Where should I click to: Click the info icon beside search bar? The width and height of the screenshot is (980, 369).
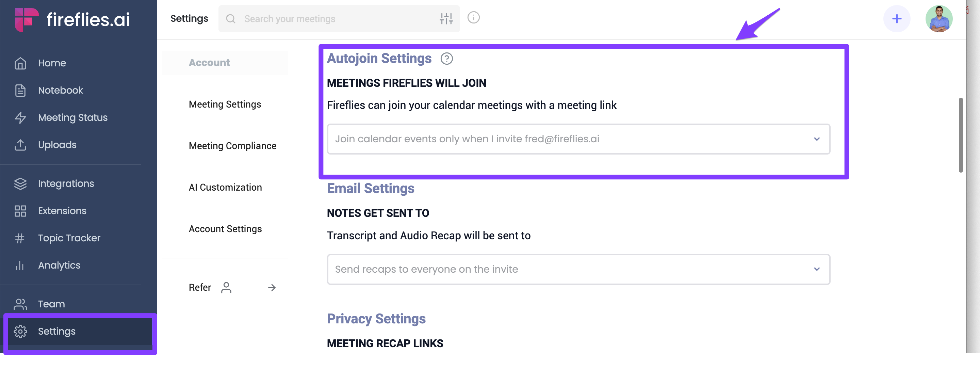(473, 17)
